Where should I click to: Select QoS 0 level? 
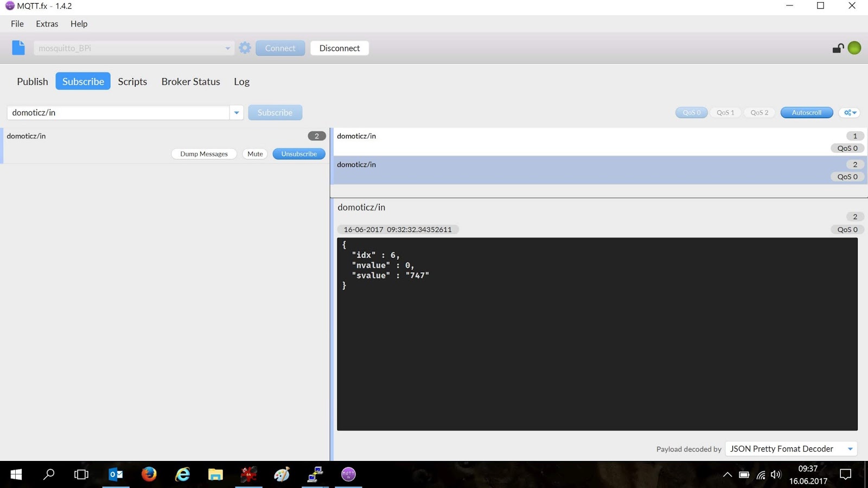coord(691,113)
